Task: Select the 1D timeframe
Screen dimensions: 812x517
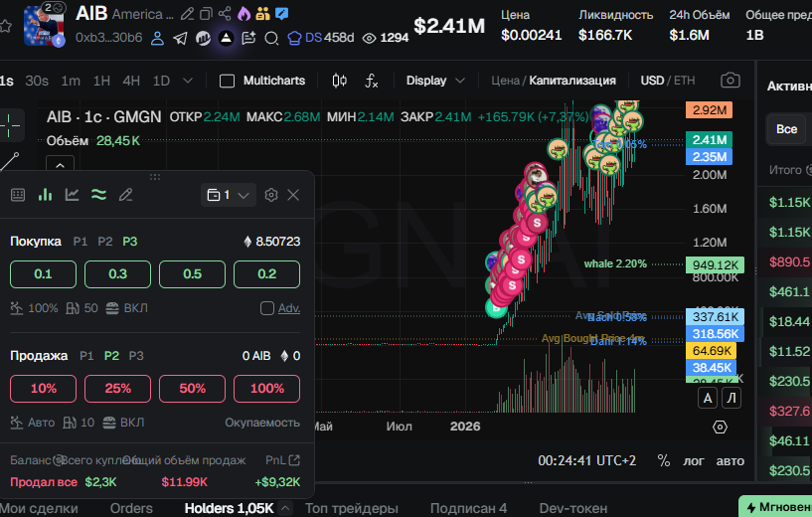Action: pyautogui.click(x=161, y=81)
